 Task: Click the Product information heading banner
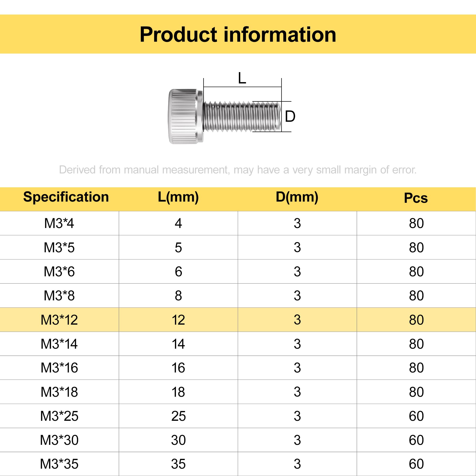point(238,34)
